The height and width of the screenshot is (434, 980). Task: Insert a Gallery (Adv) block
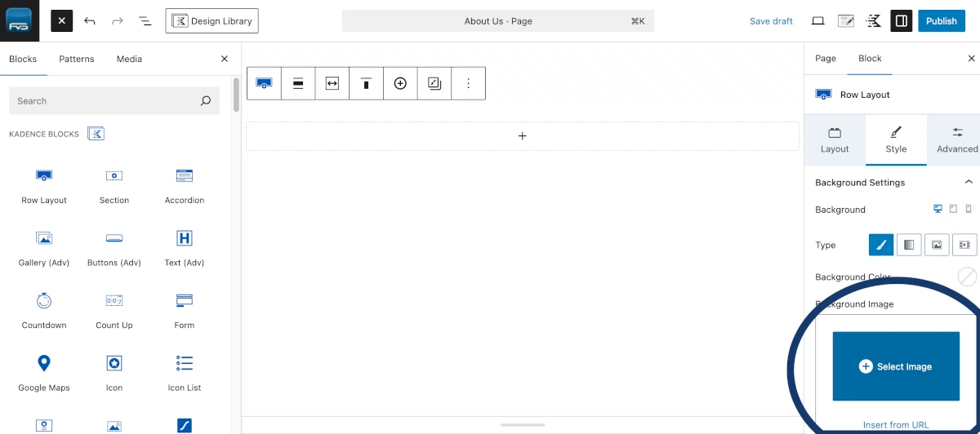(44, 249)
